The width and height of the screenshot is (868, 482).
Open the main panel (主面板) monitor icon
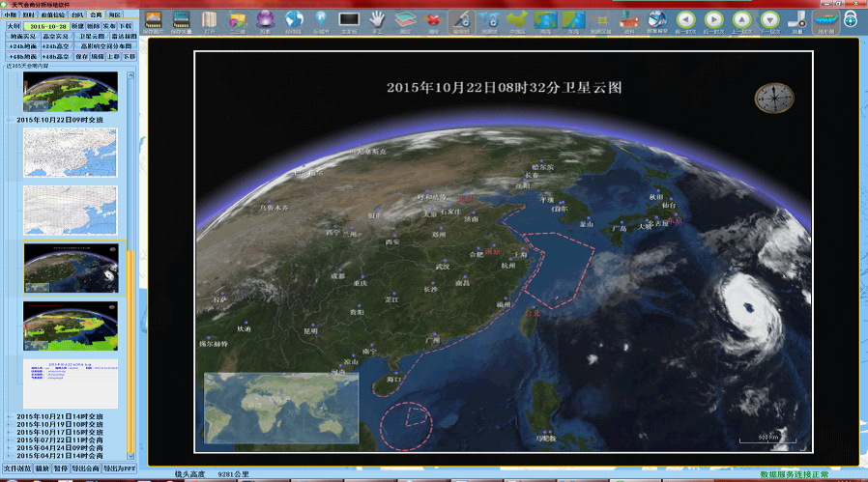pos(349,22)
